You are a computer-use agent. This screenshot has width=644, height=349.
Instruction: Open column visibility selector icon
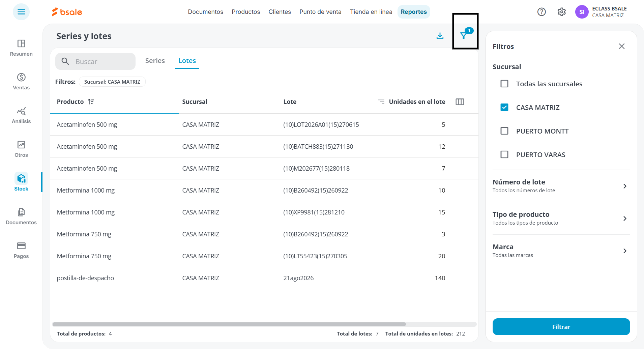[460, 102]
